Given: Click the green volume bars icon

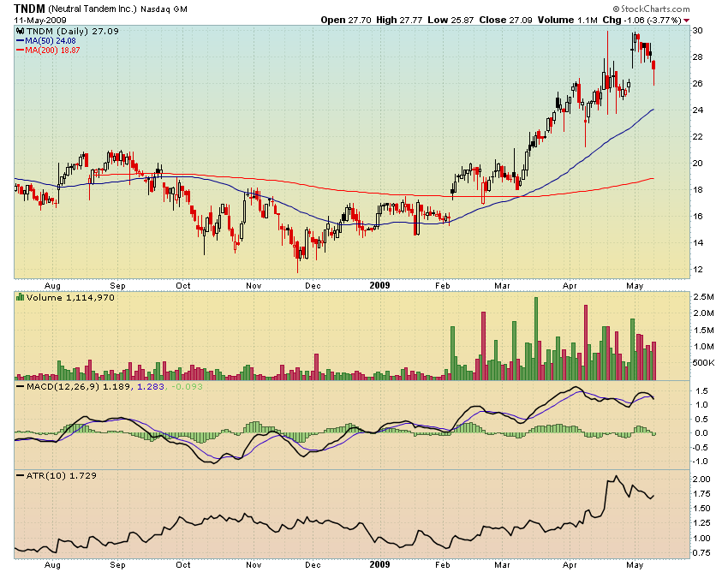Looking at the screenshot, I should pyautogui.click(x=20, y=297).
